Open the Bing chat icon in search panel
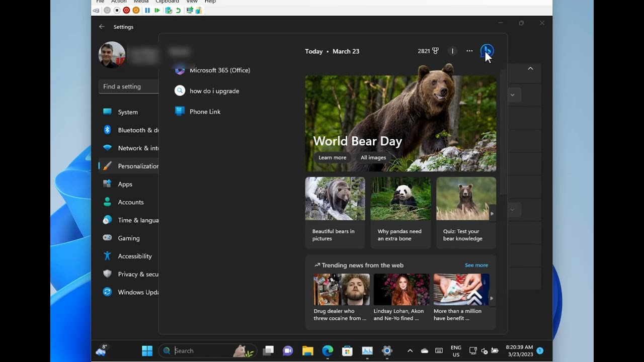 tap(487, 51)
